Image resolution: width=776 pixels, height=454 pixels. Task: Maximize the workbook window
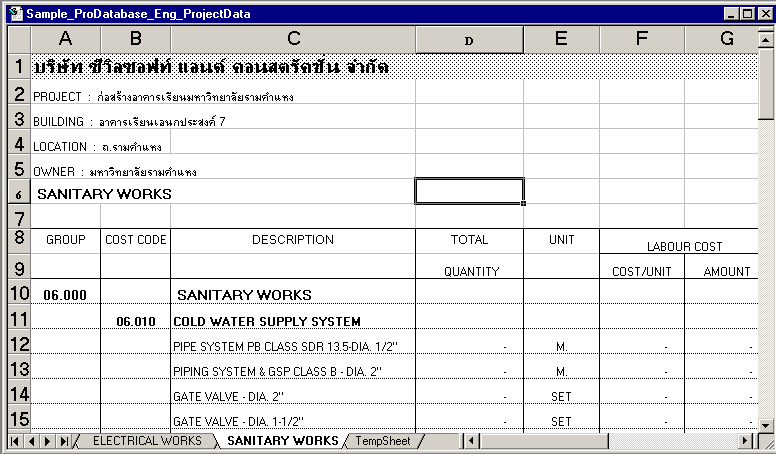[747, 14]
